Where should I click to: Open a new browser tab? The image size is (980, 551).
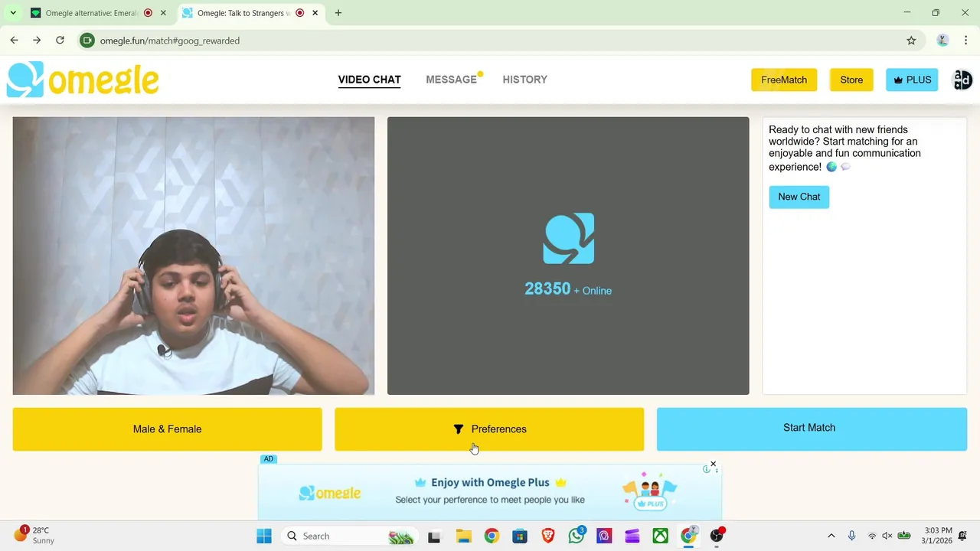pos(338,13)
